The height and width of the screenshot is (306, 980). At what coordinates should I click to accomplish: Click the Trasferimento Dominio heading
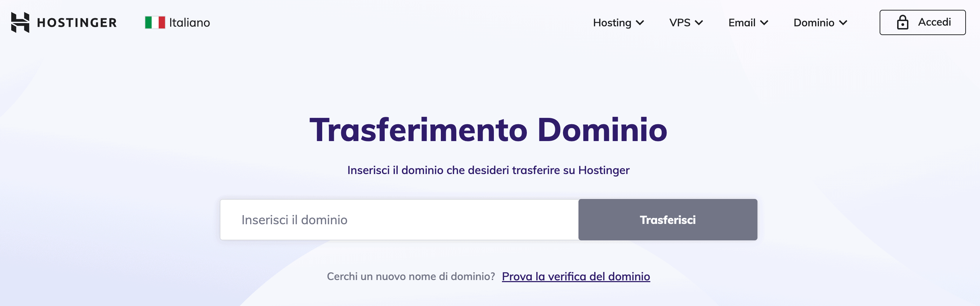[488, 130]
